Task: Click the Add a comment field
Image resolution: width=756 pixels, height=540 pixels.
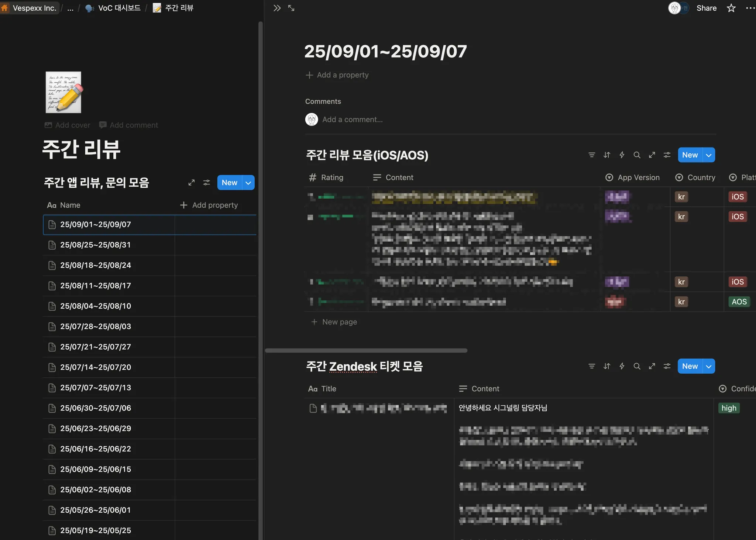Action: click(352, 120)
